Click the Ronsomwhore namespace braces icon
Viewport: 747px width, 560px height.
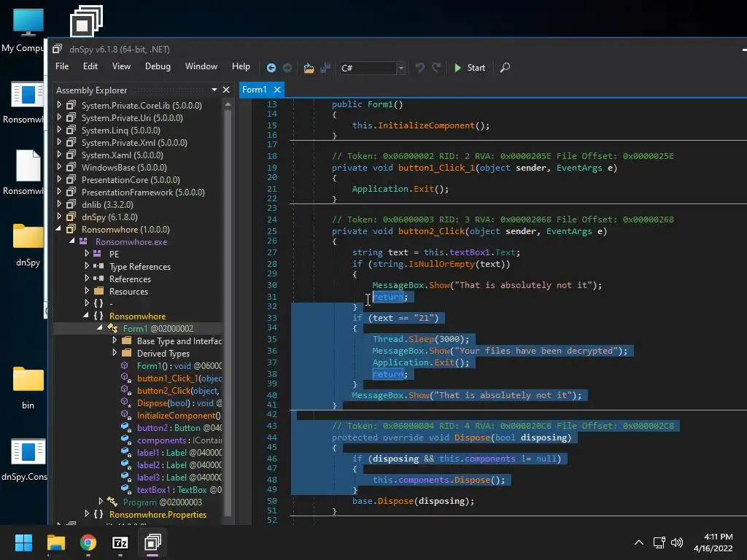[98, 316]
